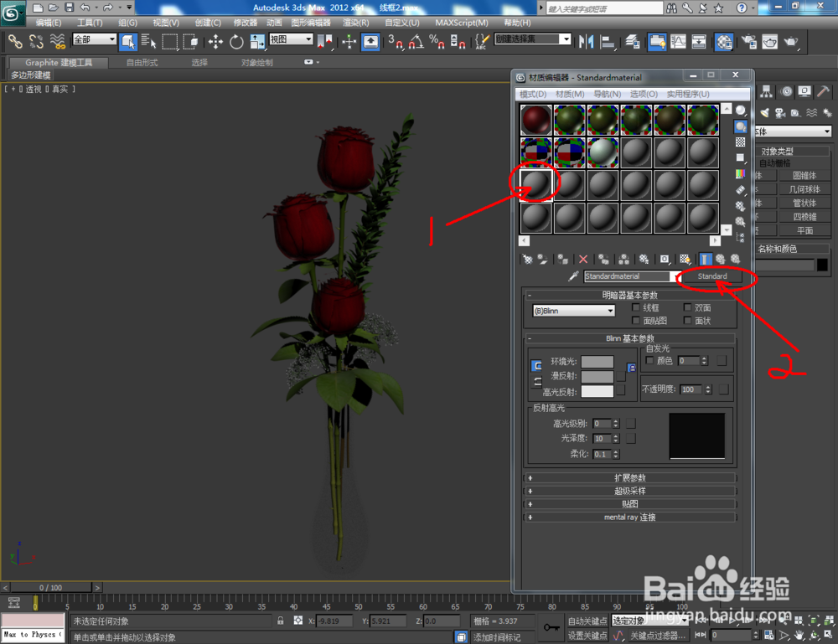838x644 pixels.
Task: Click the 管状体 tube button
Action: point(804,203)
